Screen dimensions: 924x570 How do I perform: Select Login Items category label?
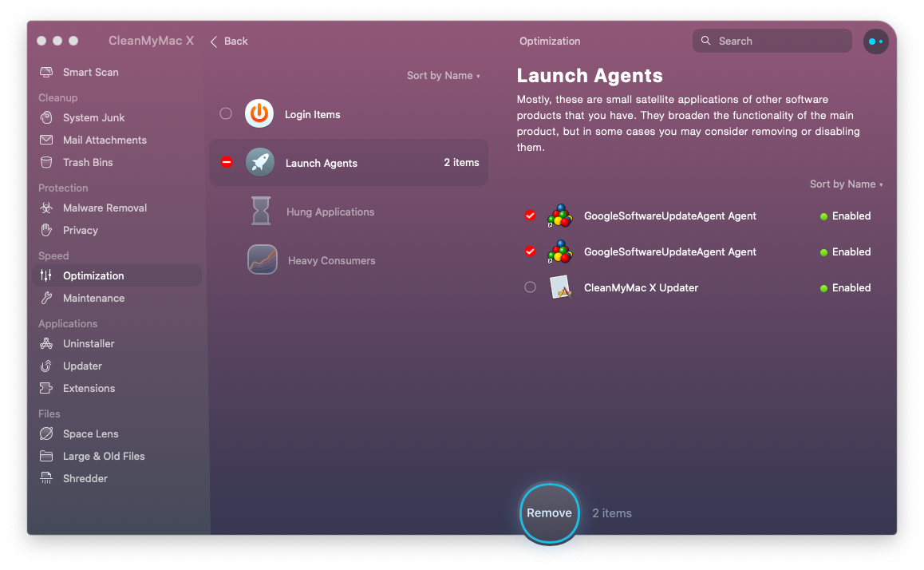(312, 114)
